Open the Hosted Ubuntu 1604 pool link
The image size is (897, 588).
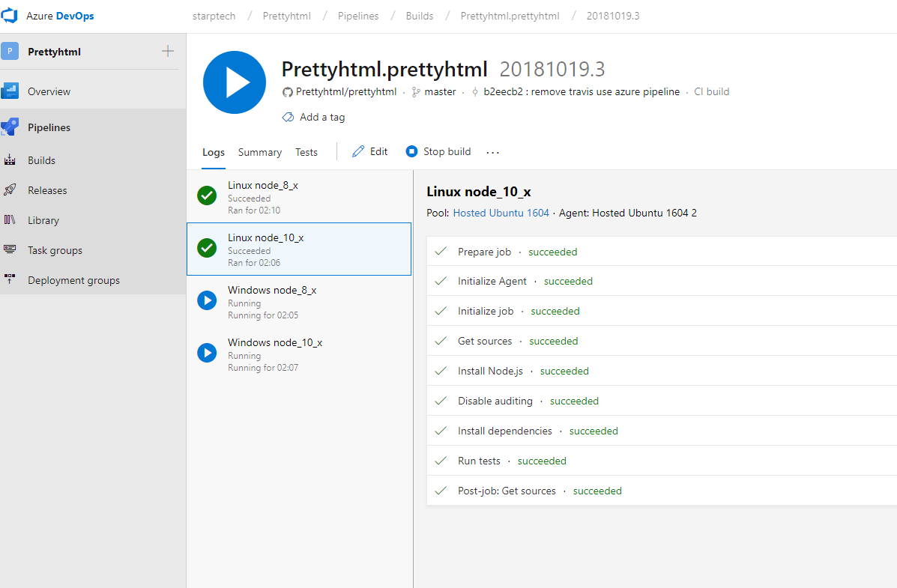(501, 213)
